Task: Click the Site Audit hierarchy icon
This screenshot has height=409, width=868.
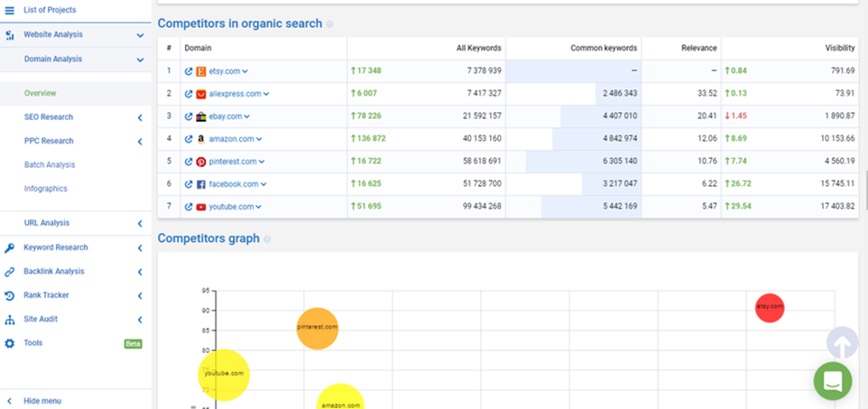Action: (x=9, y=320)
